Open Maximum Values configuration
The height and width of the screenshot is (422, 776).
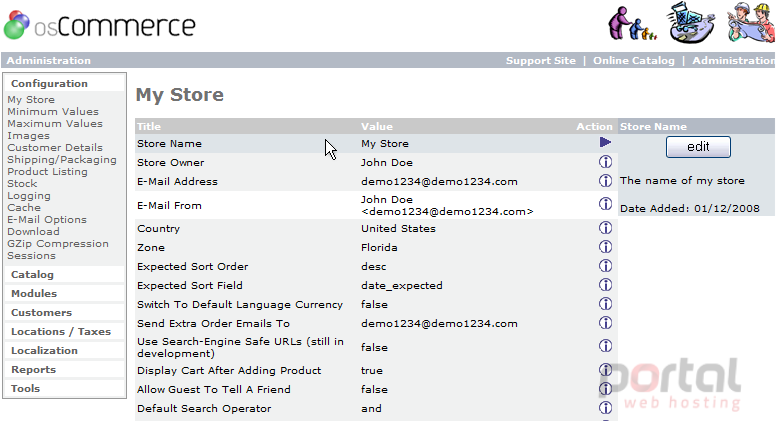pos(55,124)
